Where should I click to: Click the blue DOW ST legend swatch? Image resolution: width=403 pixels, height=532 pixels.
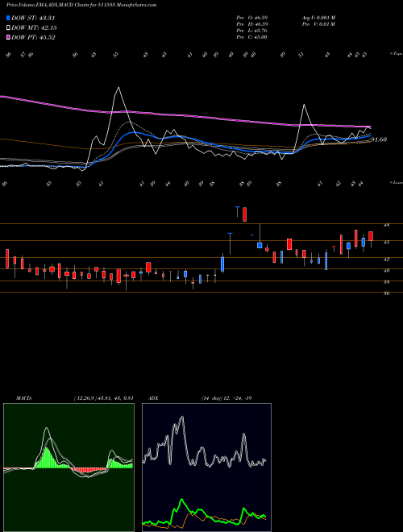tap(8, 18)
